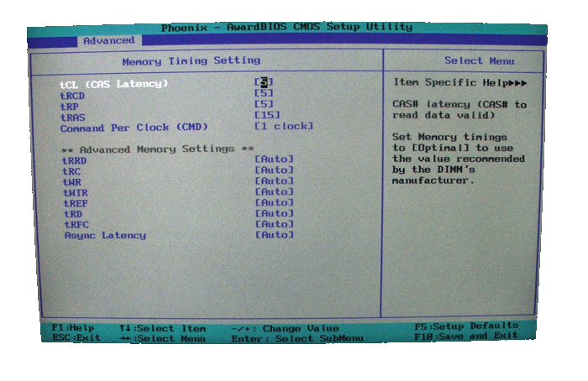
Task: Select the tRRD setting label
Action: [74, 161]
